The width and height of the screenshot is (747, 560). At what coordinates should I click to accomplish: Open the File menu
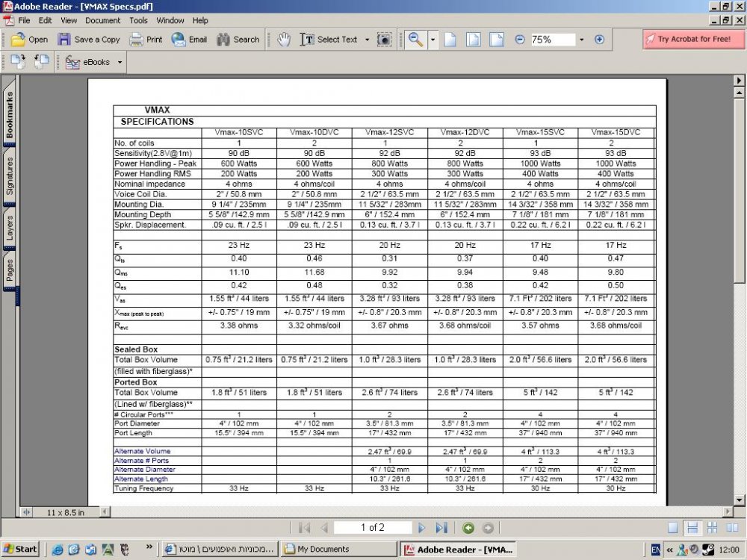(x=24, y=20)
